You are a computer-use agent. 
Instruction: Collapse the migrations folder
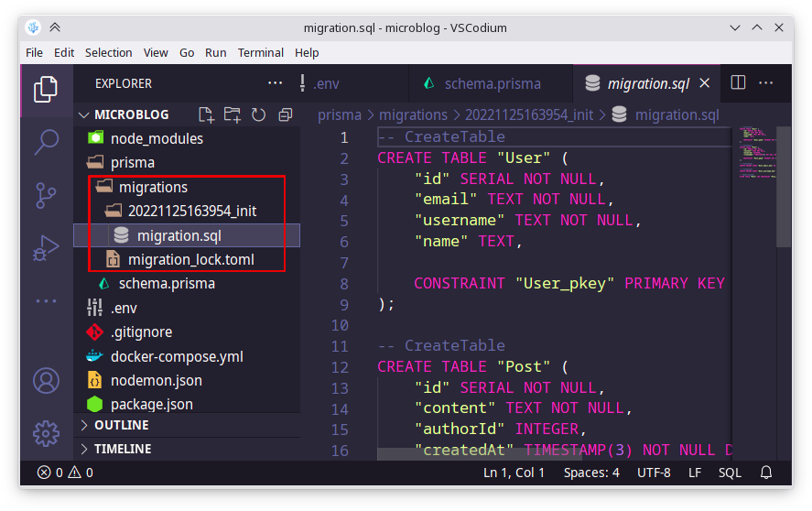click(x=187, y=187)
